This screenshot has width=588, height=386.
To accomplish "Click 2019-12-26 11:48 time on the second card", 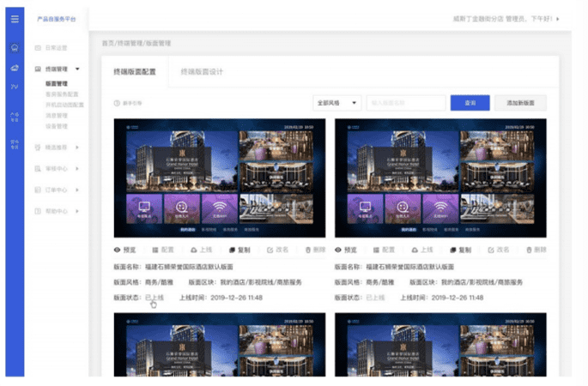I will coord(458,298).
